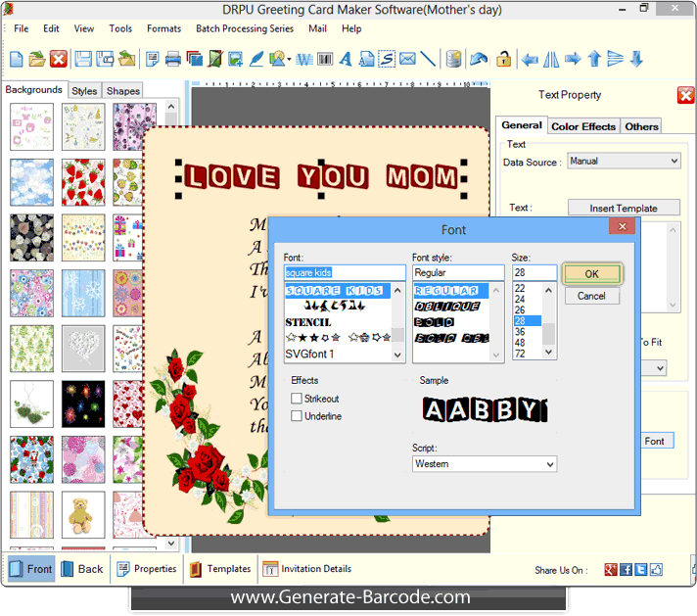Open the Data Source dropdown

[625, 161]
